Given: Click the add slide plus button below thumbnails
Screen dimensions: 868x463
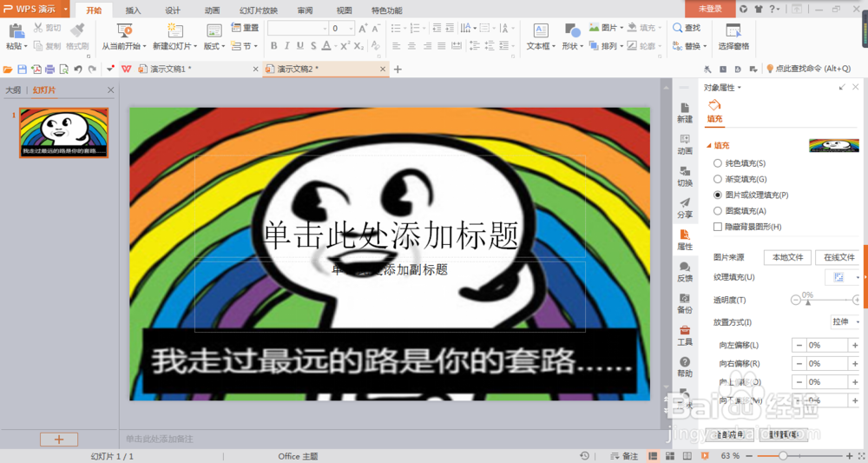Looking at the screenshot, I should pos(59,440).
